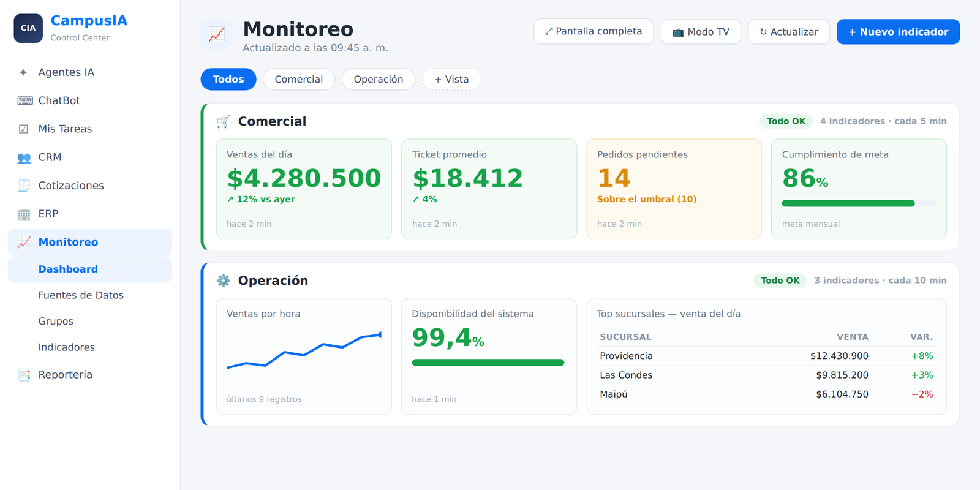The width and height of the screenshot is (980, 490).
Task: Activate Modo TV
Action: click(701, 32)
